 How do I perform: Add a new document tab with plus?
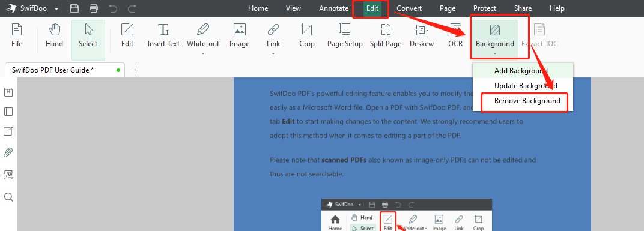tap(135, 70)
